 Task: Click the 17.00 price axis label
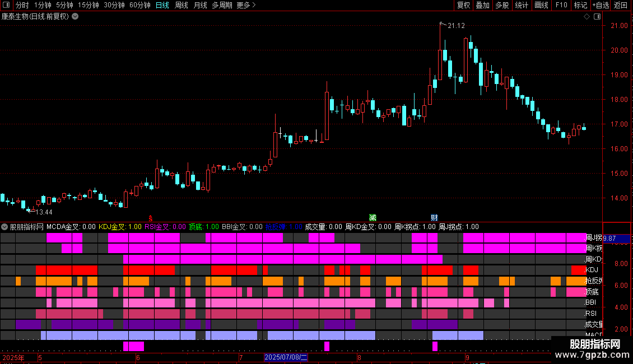[x=619, y=124]
